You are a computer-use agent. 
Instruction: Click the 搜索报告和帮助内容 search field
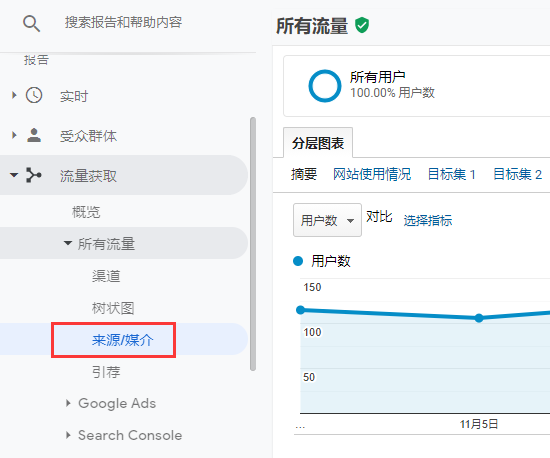coord(123,22)
